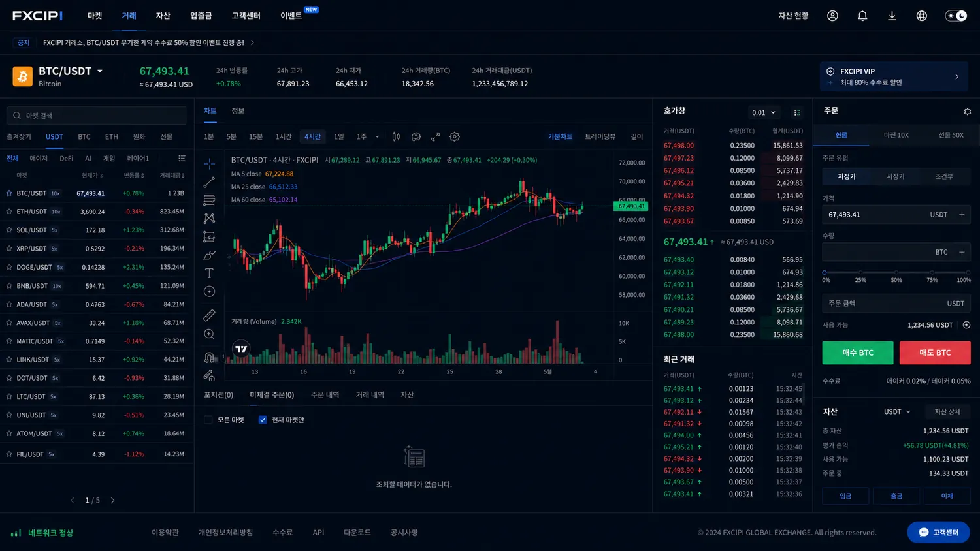980x551 pixels.
Task: Click the Bitcoin coin logo
Action: point(22,76)
